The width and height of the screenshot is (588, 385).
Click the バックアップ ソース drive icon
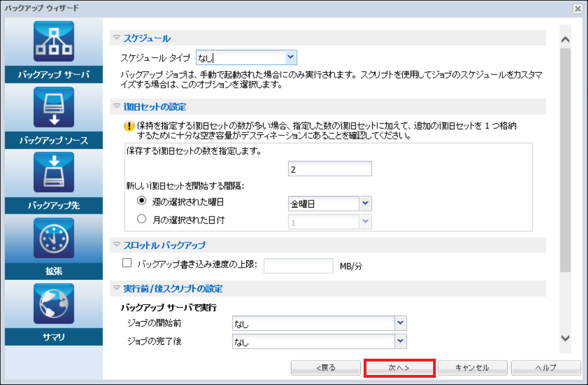click(54, 107)
